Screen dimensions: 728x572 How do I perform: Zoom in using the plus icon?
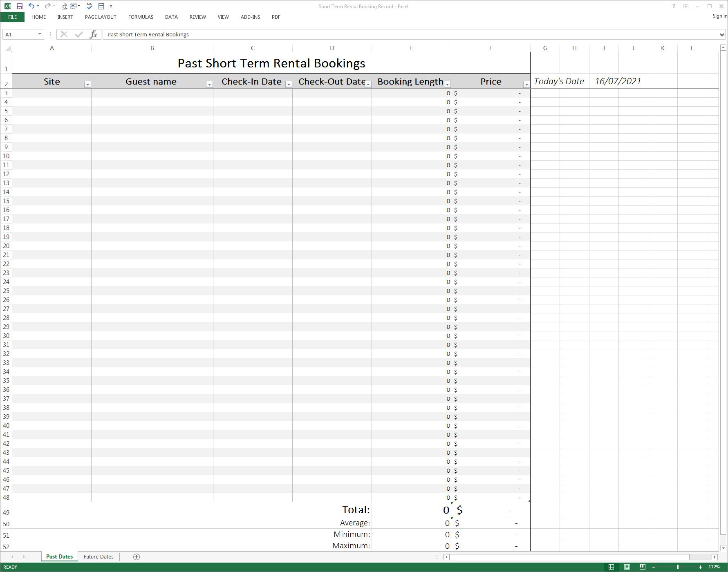point(700,567)
